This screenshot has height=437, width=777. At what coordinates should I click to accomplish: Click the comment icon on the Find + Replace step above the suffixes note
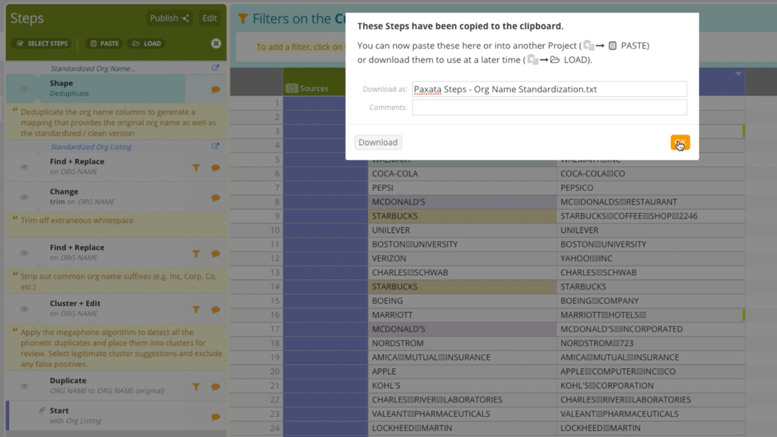tap(216, 254)
